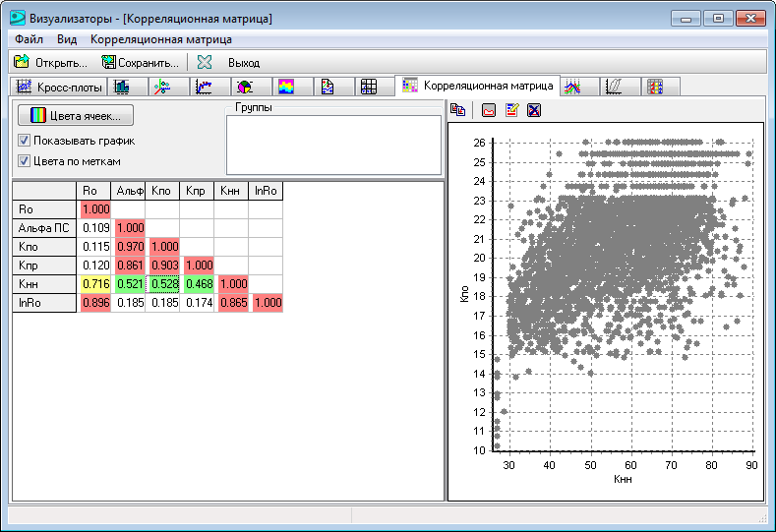Open the colored map tab icon

pos(286,87)
